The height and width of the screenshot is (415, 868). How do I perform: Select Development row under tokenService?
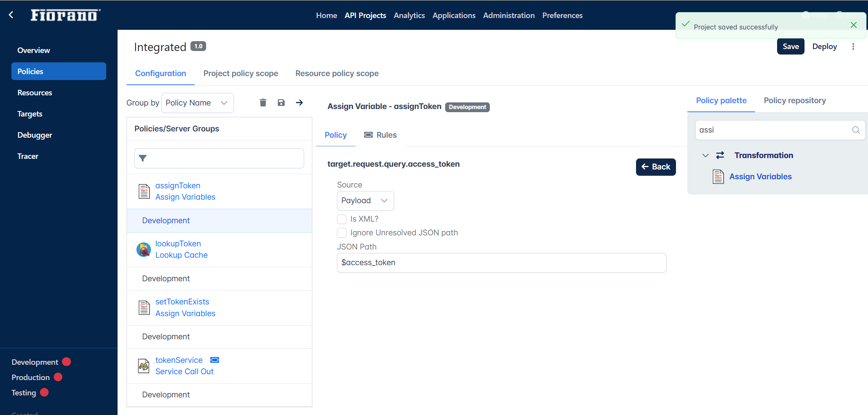pyautogui.click(x=219, y=395)
